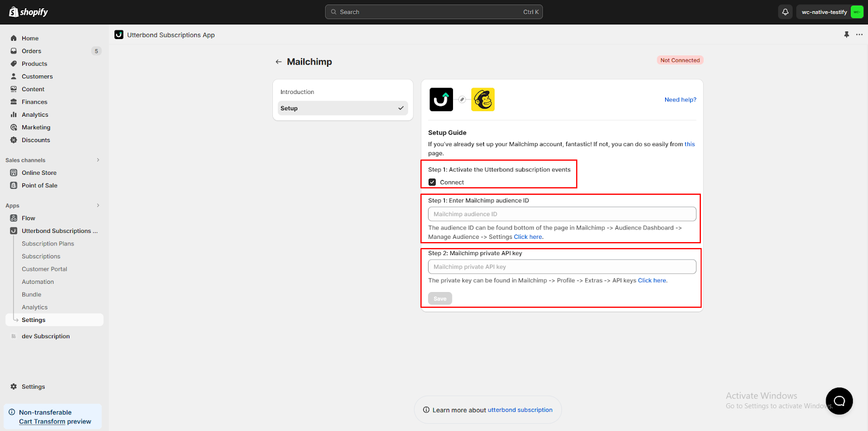
Task: Open Discounts in the sidebar
Action: tap(36, 140)
